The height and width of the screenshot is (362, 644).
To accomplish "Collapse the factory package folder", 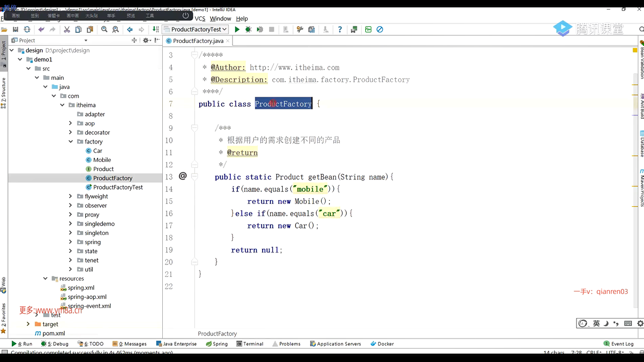I will tap(71, 141).
